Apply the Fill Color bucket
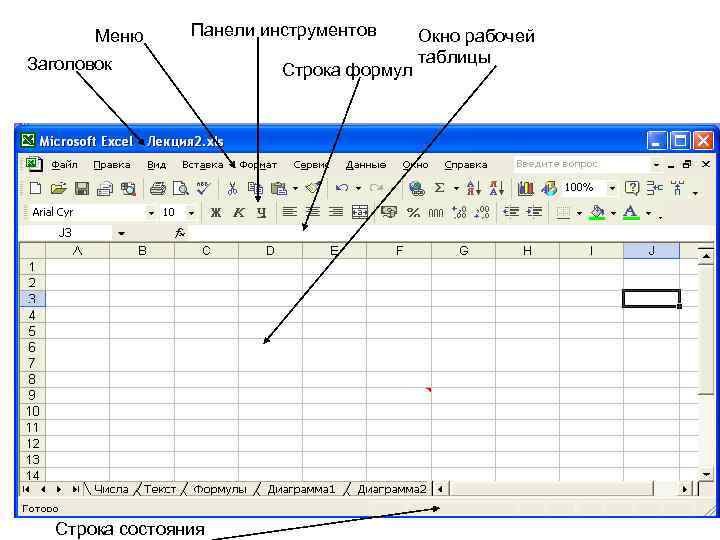This screenshot has height=540, width=720. [597, 212]
